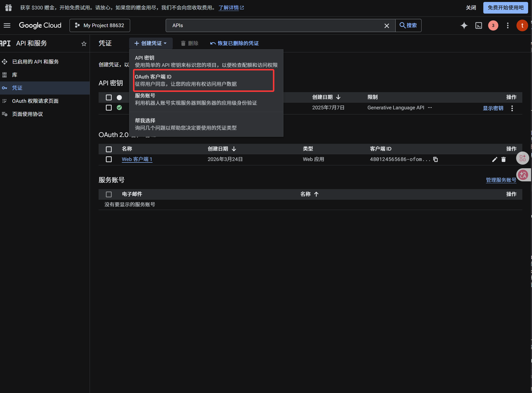Viewport: 532px width, 393px height.
Task: Open 库 in the sidebar
Action: point(45,75)
